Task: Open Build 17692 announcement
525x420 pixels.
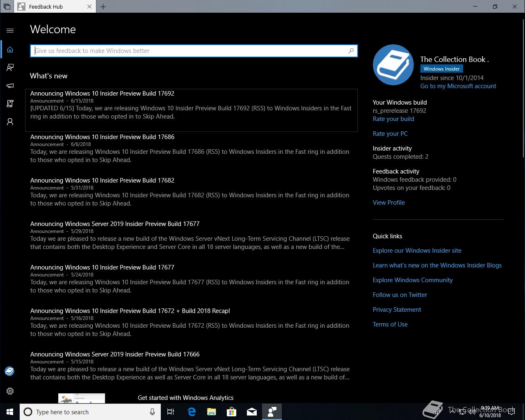Action: pyautogui.click(x=192, y=110)
